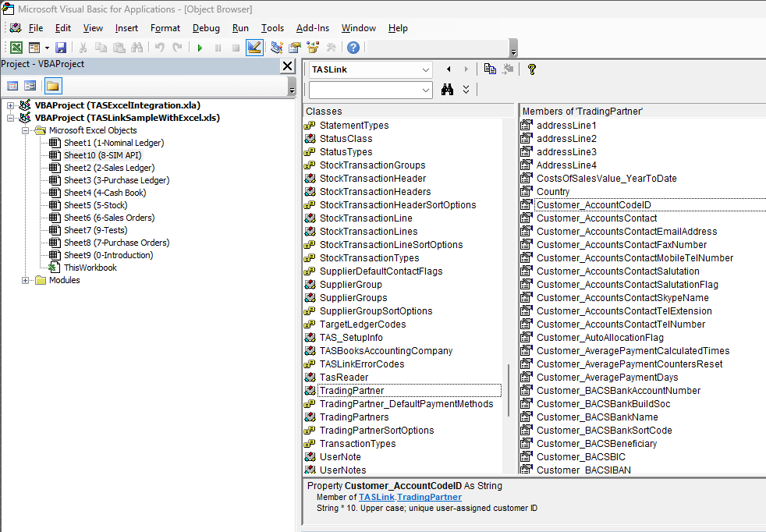The image size is (766, 532).
Task: Open the Add-Ins menu
Action: [x=313, y=28]
